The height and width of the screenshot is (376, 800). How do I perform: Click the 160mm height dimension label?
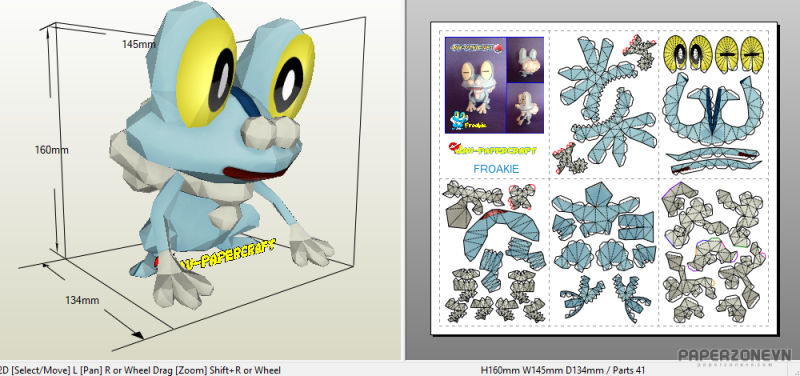(x=52, y=150)
